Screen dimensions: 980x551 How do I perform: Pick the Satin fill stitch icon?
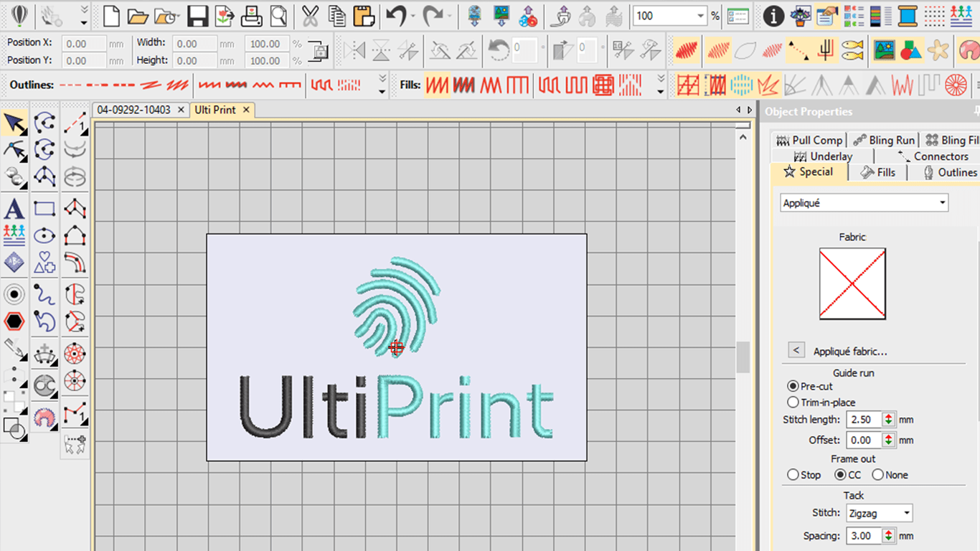pyautogui.click(x=437, y=85)
